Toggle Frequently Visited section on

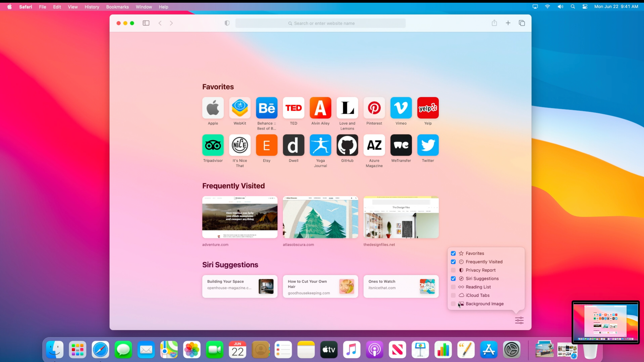click(x=453, y=262)
